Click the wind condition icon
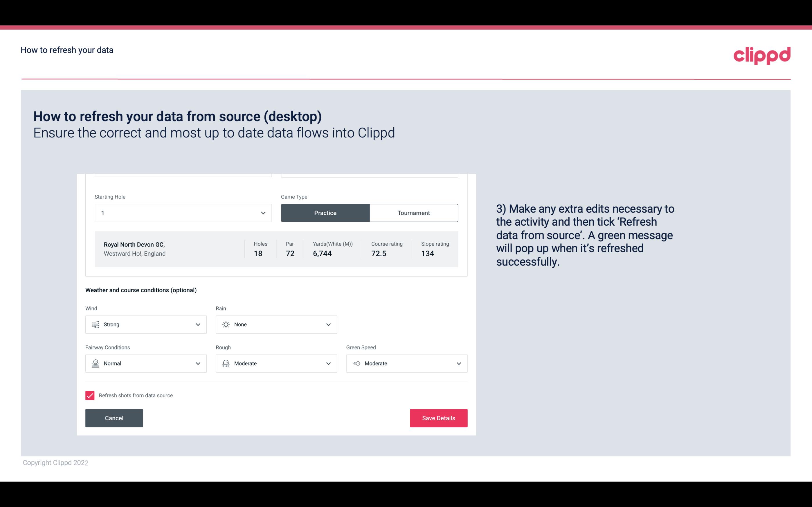 click(x=95, y=324)
